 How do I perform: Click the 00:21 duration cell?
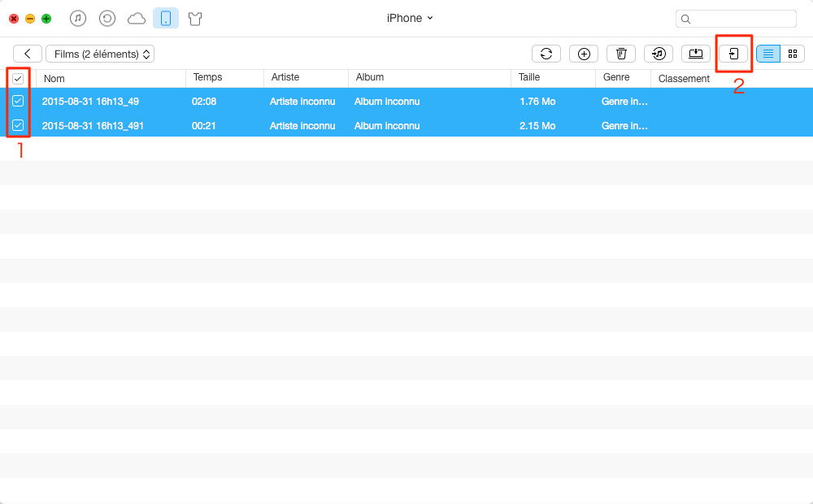coord(203,126)
